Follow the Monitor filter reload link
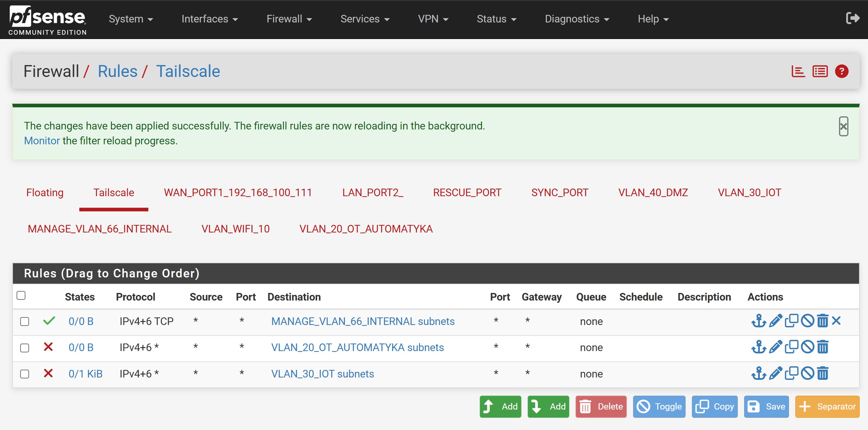 coord(42,140)
